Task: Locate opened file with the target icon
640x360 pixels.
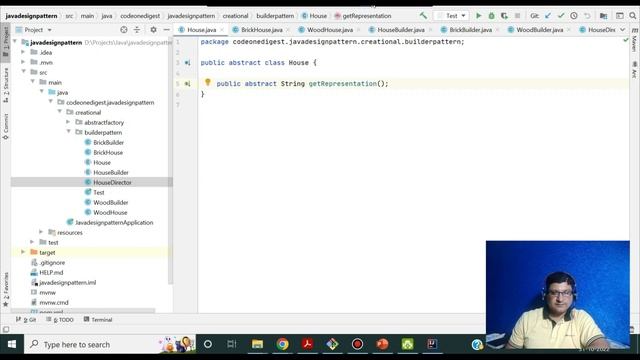Action: click(124, 29)
